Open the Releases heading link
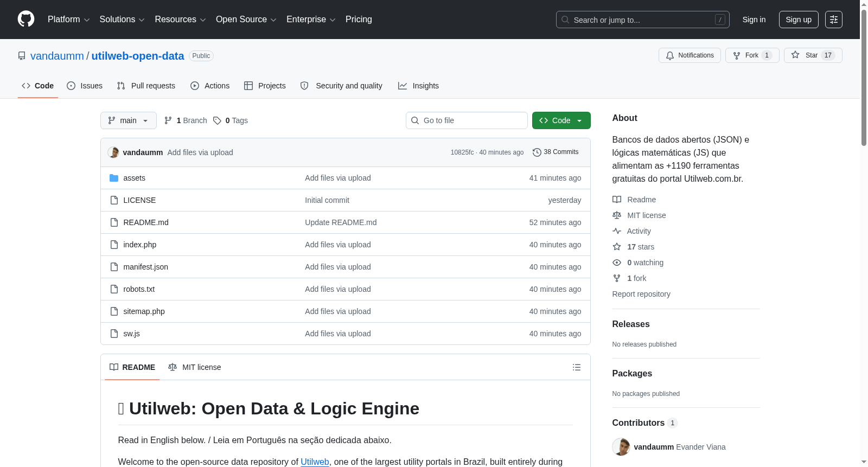The height and width of the screenshot is (467, 868). tap(631, 324)
